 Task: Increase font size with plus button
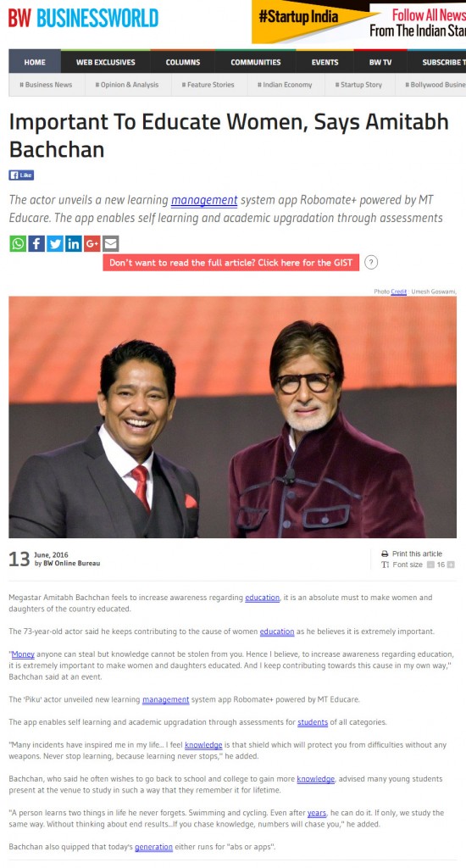451,565
